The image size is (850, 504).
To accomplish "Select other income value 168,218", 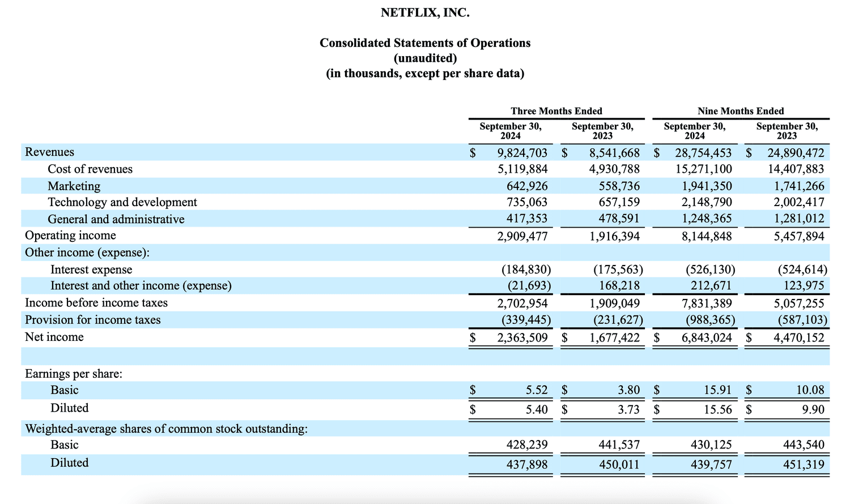I will [x=619, y=286].
